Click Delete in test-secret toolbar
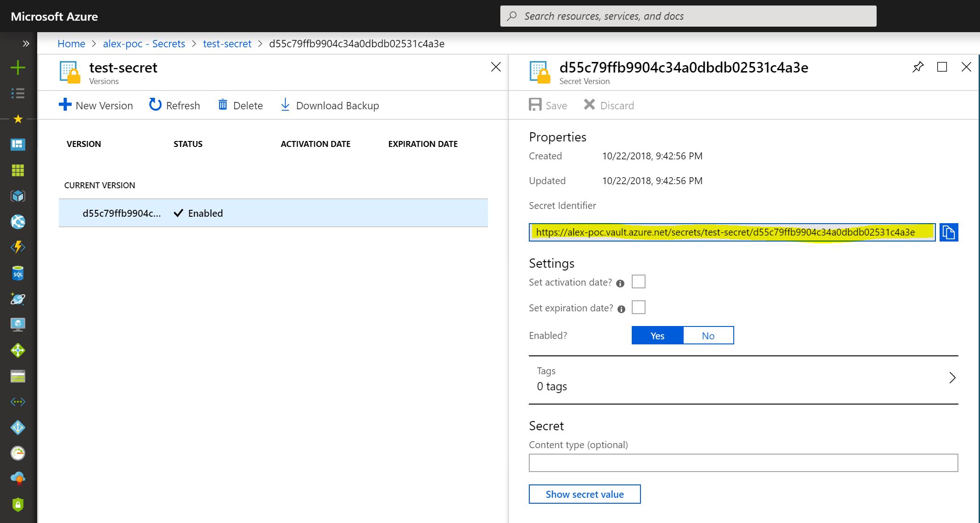The height and width of the screenshot is (523, 980). 240,105
